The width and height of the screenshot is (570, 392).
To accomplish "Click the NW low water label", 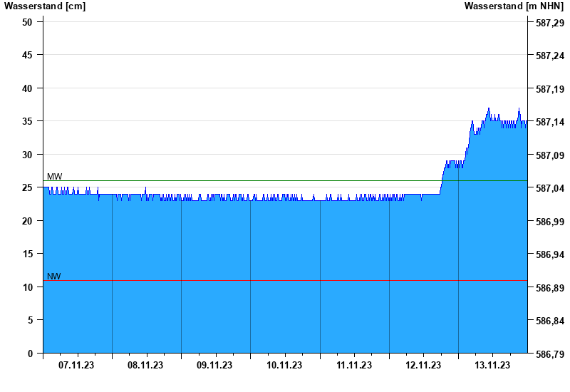I will click(54, 276).
